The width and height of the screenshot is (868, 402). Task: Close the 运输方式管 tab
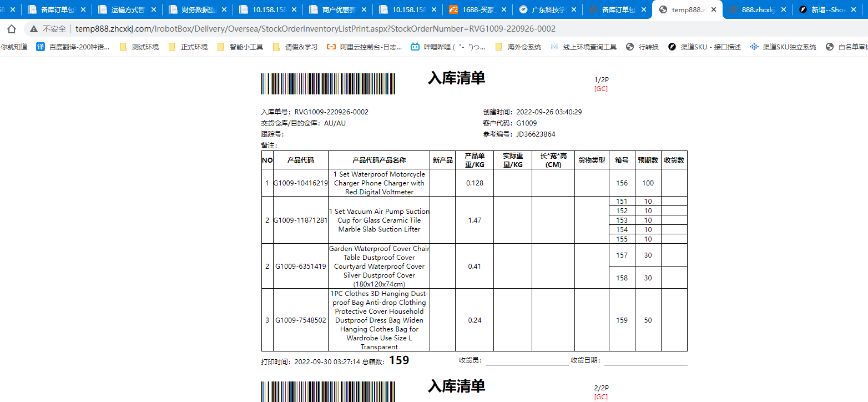[x=154, y=9]
